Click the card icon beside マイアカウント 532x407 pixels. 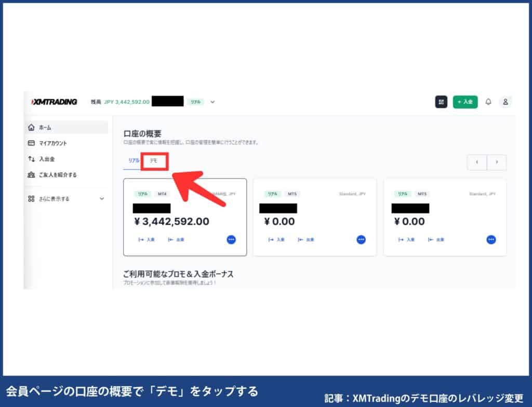pos(31,143)
